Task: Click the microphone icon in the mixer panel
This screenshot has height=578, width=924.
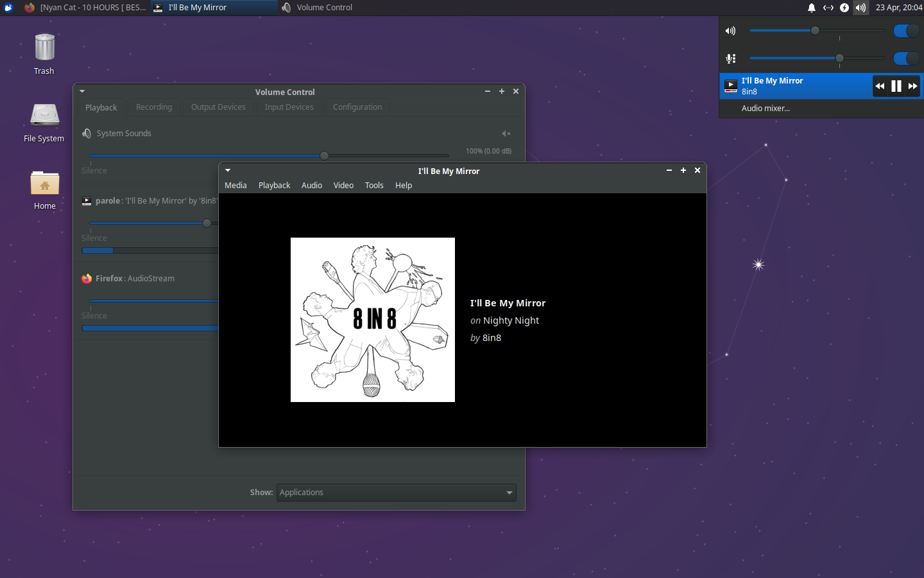Action: pyautogui.click(x=730, y=58)
